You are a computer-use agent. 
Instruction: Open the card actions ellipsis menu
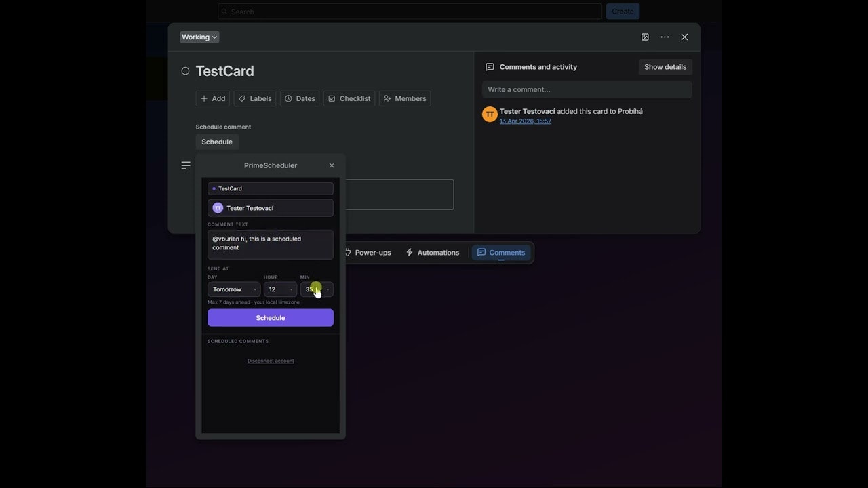665,37
